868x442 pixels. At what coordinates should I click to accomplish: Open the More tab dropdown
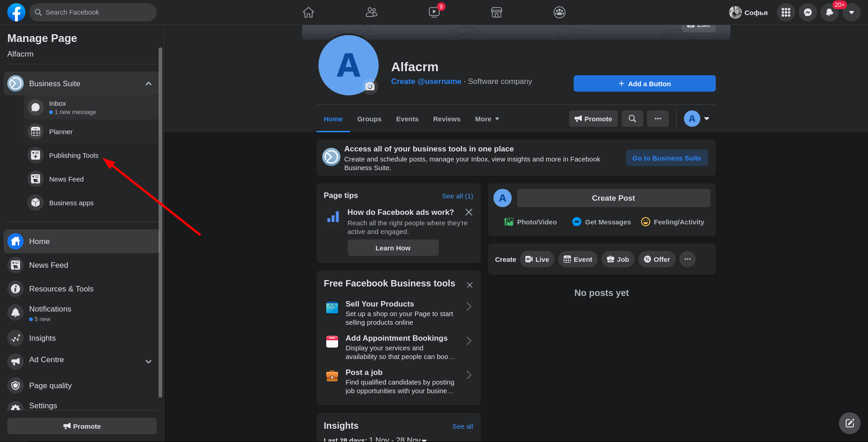pos(487,119)
